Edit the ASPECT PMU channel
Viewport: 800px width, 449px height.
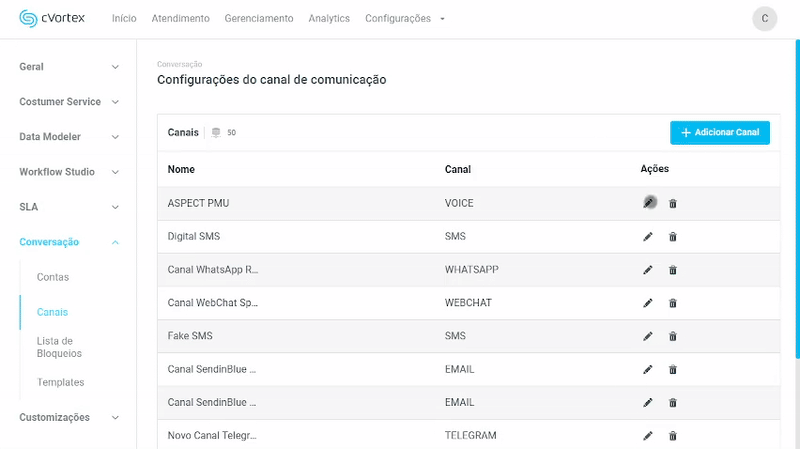(x=648, y=203)
